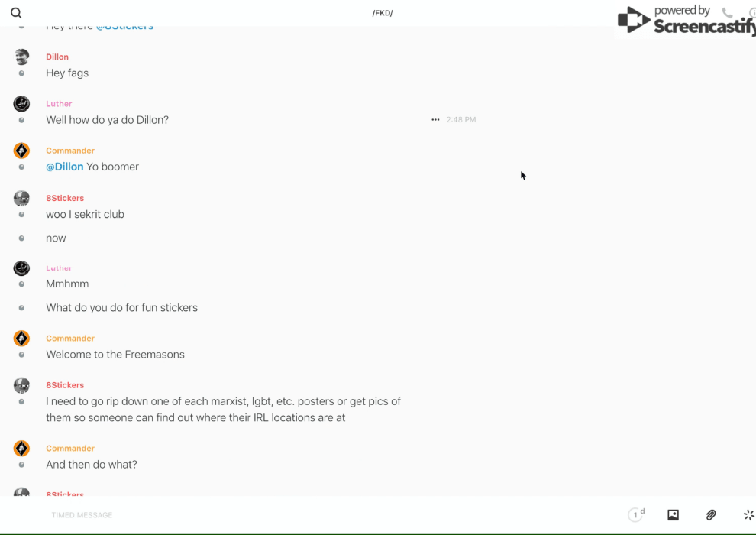Attach a picture with the image icon
Image resolution: width=756 pixels, height=535 pixels.
click(673, 515)
